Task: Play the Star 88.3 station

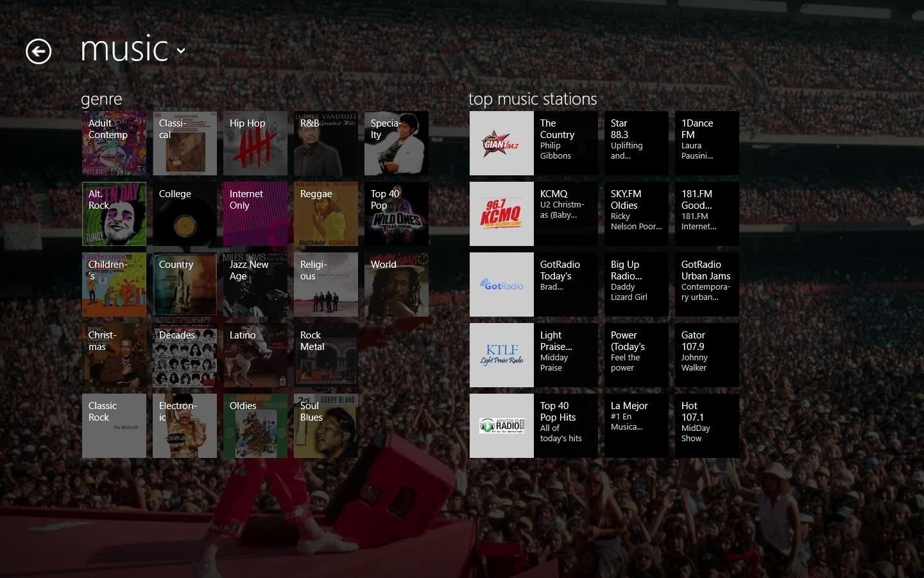Action: point(637,143)
